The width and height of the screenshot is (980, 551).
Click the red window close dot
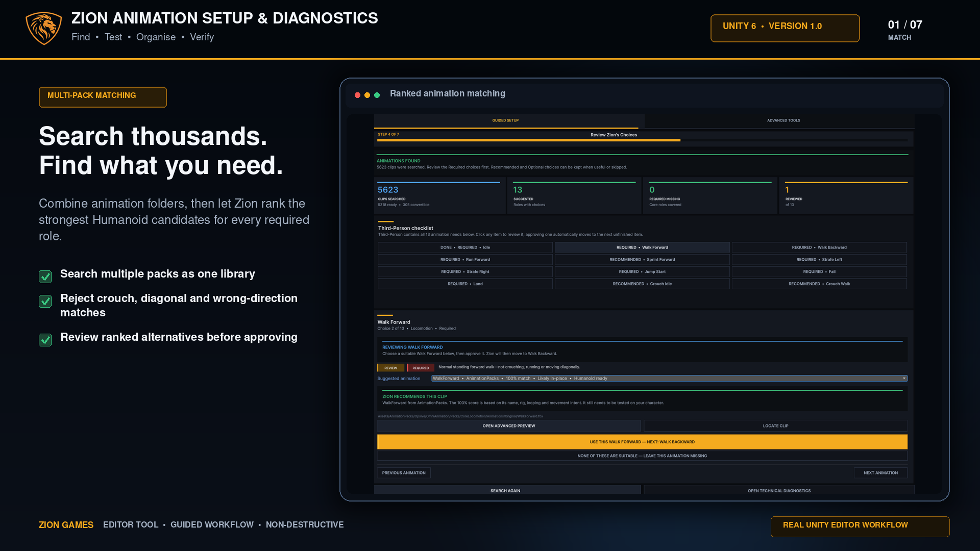[358, 95]
